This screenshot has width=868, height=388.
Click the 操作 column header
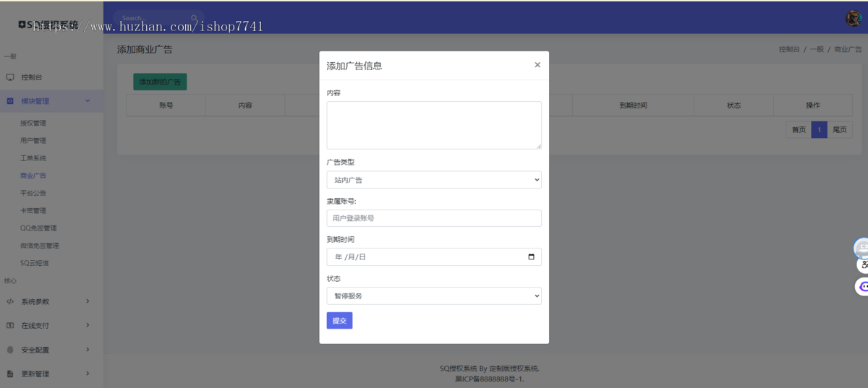tap(813, 105)
